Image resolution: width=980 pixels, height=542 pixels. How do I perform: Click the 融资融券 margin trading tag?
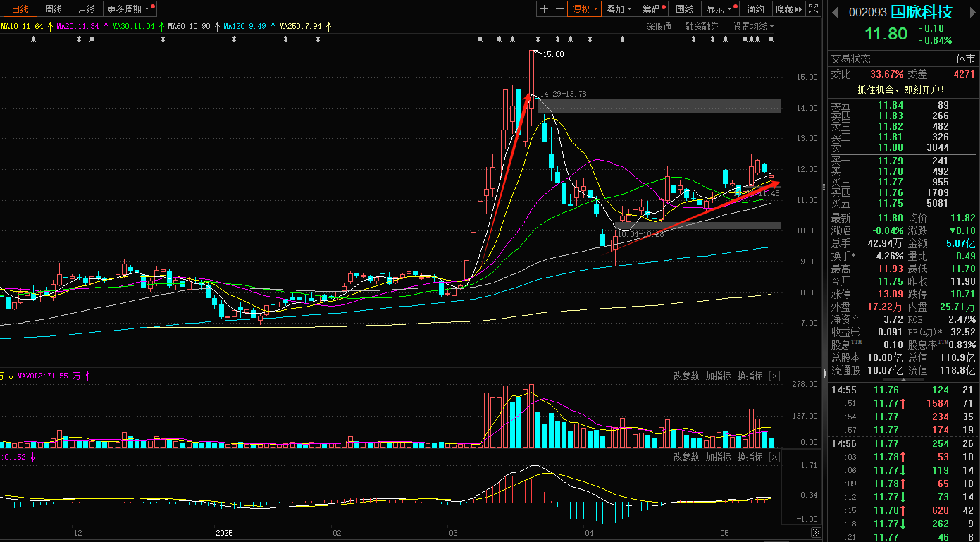click(x=702, y=26)
